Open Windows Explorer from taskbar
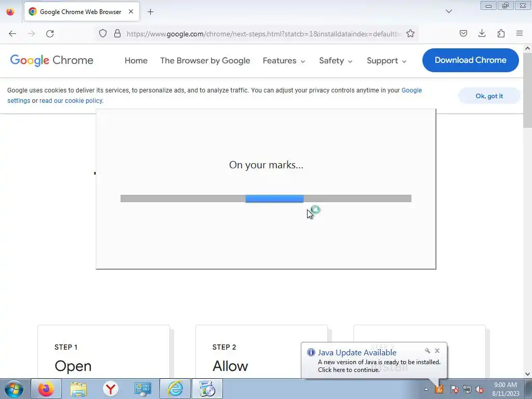532x399 pixels. point(78,389)
